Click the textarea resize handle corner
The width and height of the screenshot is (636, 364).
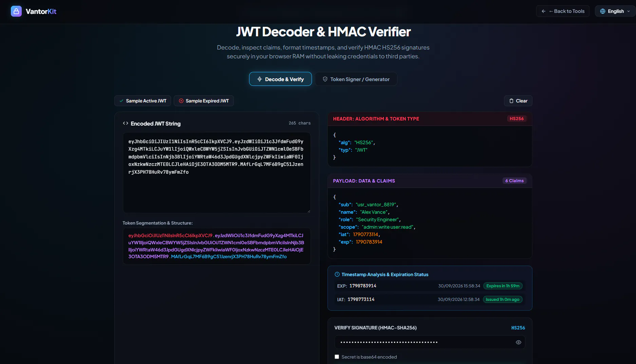tap(308, 211)
